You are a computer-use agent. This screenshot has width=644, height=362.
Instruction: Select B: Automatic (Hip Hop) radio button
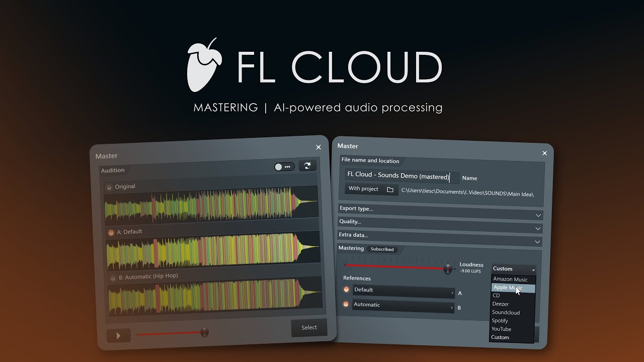(113, 278)
